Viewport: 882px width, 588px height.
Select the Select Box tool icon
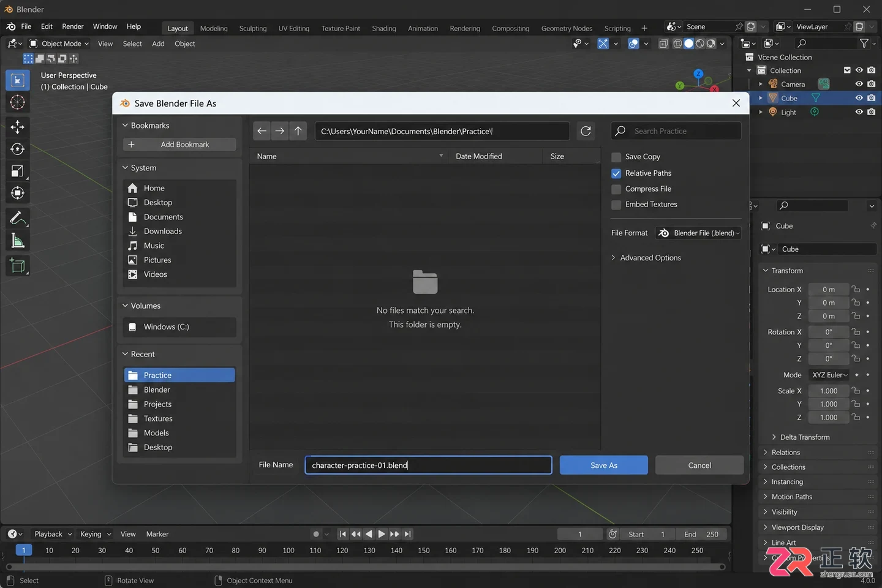18,80
